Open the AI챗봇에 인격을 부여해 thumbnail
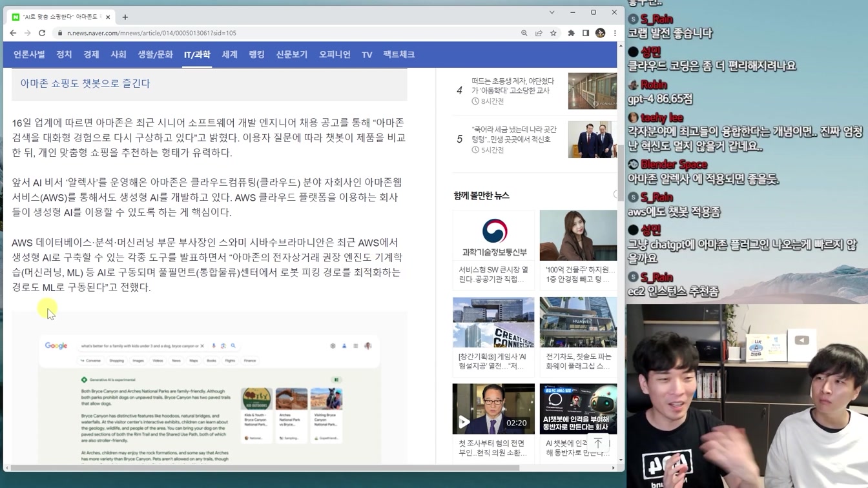 [578, 409]
